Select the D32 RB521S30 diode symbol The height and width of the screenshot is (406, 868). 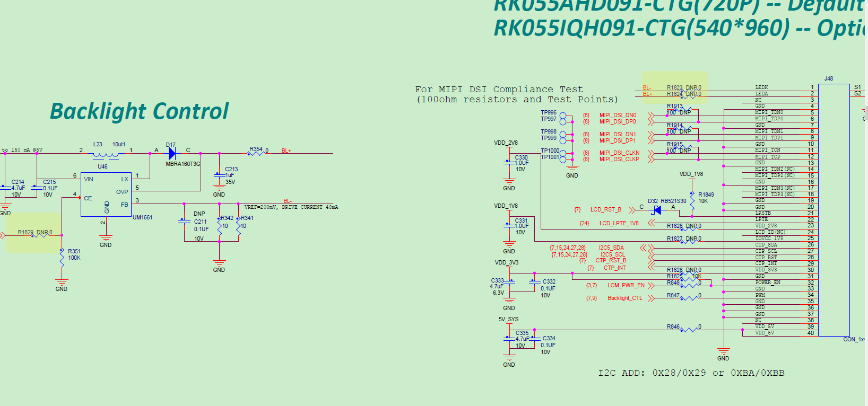click(658, 210)
